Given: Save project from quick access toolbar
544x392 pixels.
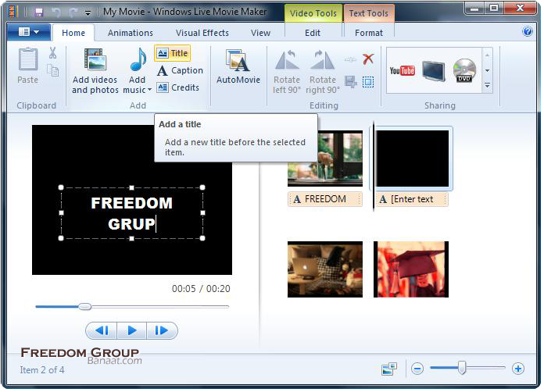Looking at the screenshot, I should tap(39, 12).
